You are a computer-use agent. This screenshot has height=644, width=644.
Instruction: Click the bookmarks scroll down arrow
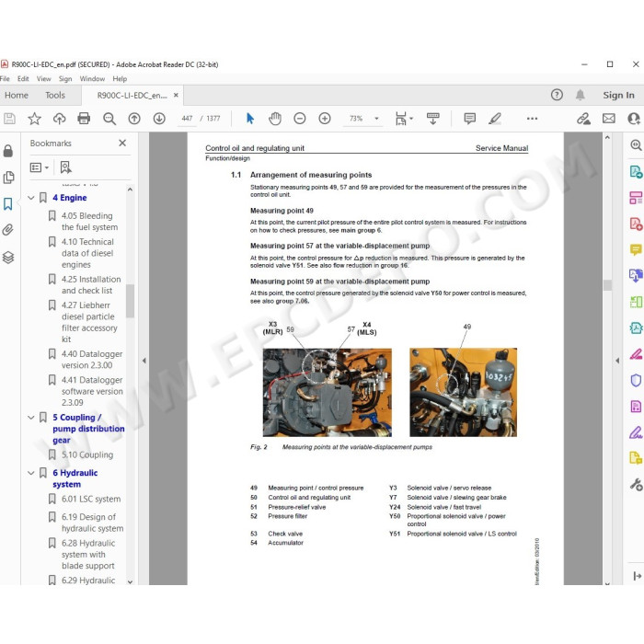pyautogui.click(x=131, y=581)
